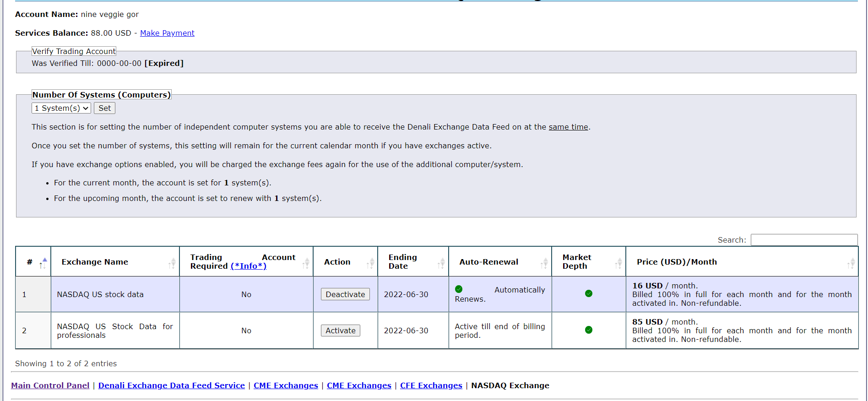Screen dimensions: 868x401
Task: Select the Market Depth column header
Action: point(589,262)
